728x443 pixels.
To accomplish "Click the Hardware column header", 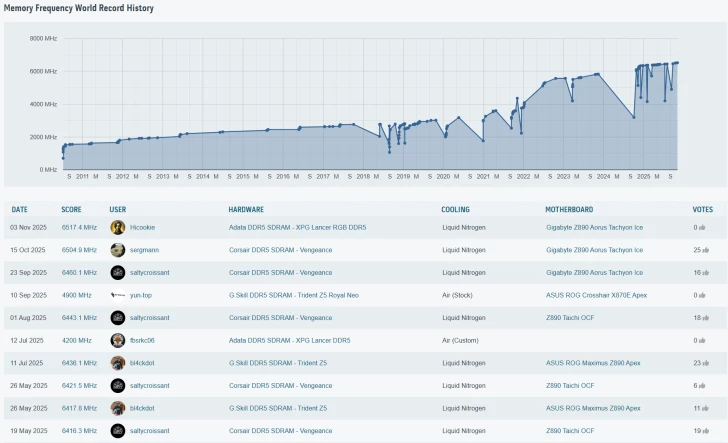I will tap(246, 210).
